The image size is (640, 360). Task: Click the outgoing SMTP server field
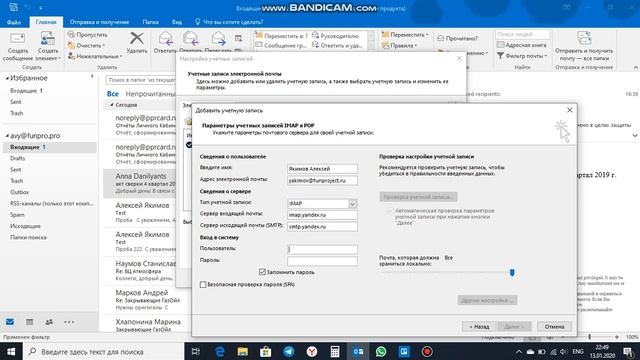click(x=322, y=226)
